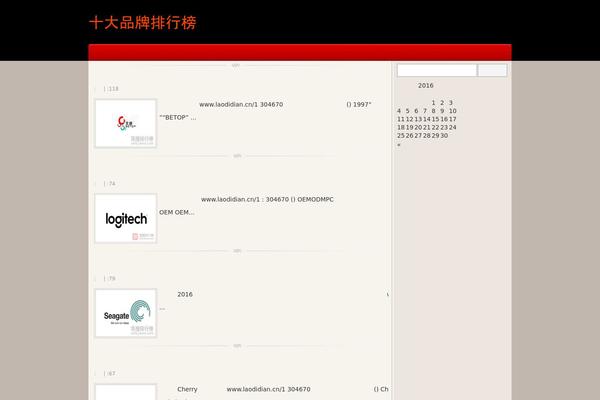Click the post meta reading "67"
This screenshot has width=600, height=400.
[112, 374]
